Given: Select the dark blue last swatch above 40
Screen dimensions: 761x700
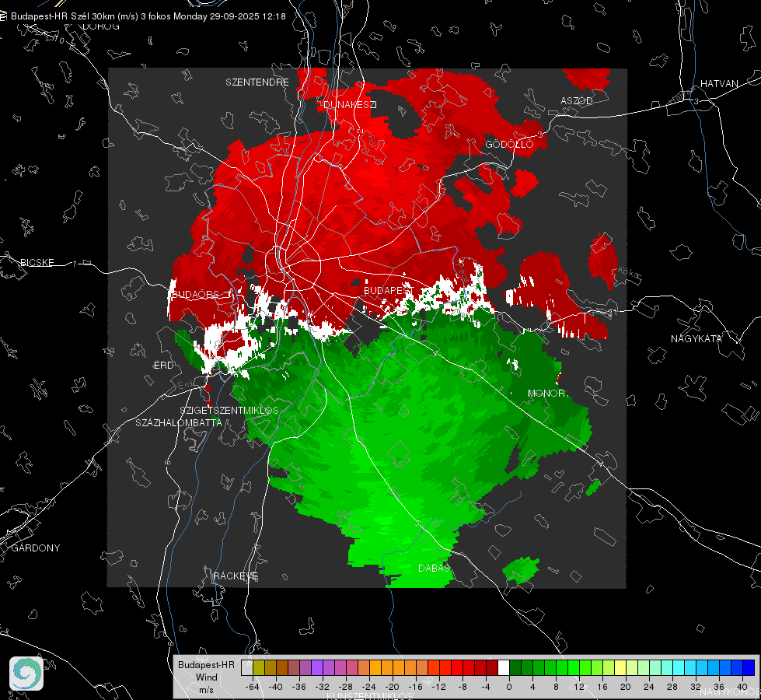Looking at the screenshot, I should coord(749,667).
